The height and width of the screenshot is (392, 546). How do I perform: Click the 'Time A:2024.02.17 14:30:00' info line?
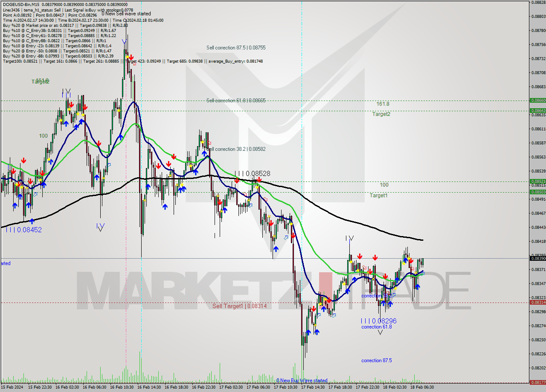[x=83, y=20]
